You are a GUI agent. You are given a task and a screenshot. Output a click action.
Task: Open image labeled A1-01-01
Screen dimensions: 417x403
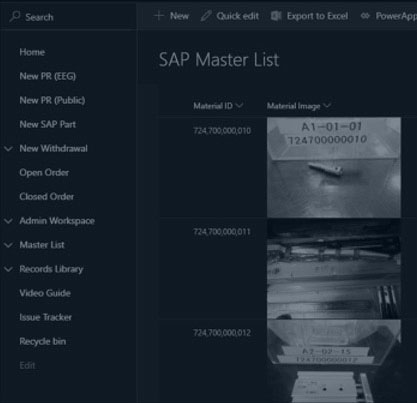coord(334,167)
